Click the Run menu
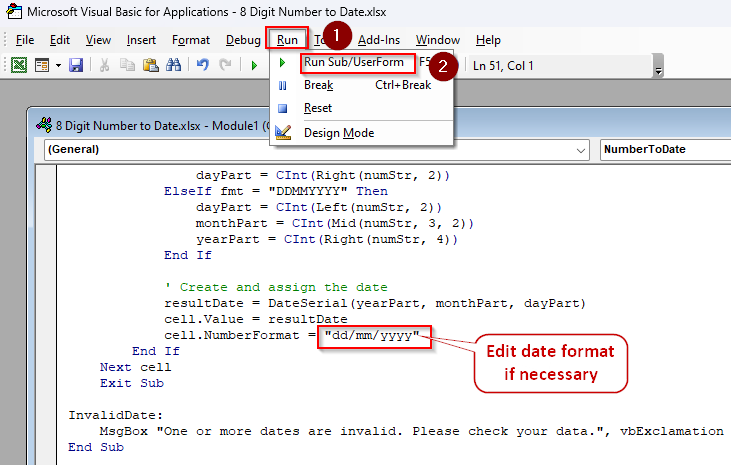Screen dimensions: 731x465 287,40
